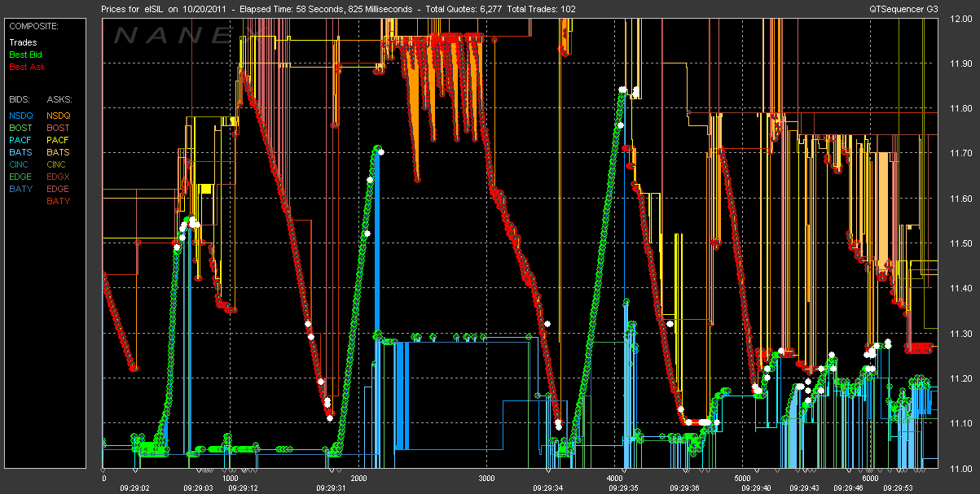
Task: Click the 11.80 price axis label
Action: (x=960, y=108)
